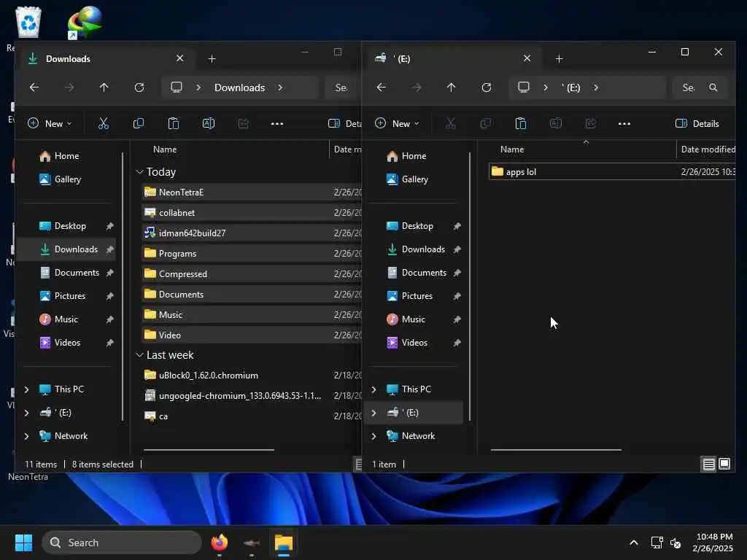Click Rename icon in Downloads window toolbar
The image size is (747, 560).
click(209, 124)
